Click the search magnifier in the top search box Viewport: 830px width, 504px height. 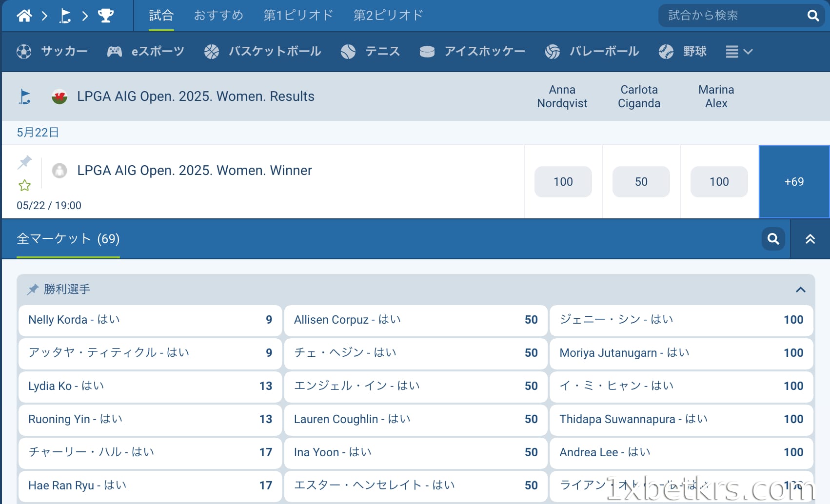pos(813,16)
